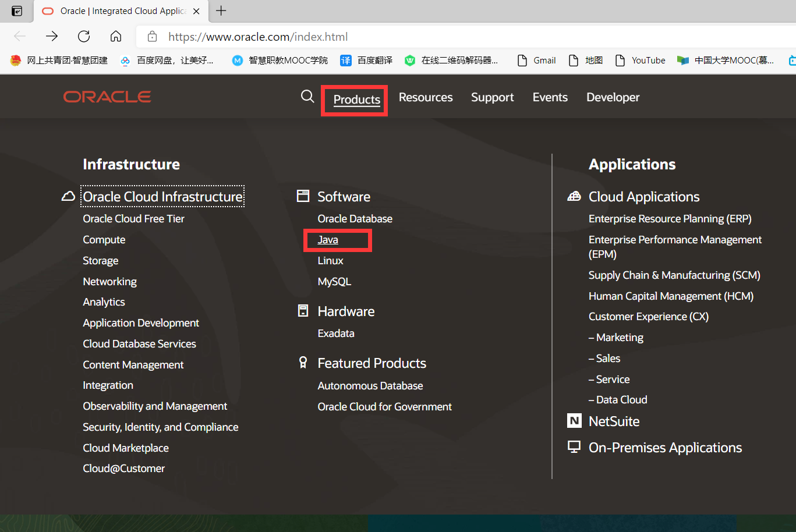Image resolution: width=796 pixels, height=532 pixels.
Task: Open the Linux link
Action: pyautogui.click(x=330, y=261)
